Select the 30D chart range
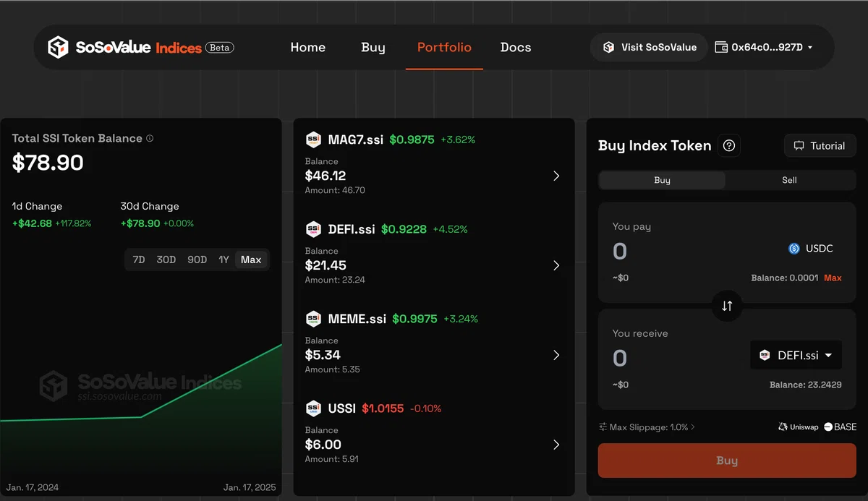The image size is (868, 501). click(166, 260)
